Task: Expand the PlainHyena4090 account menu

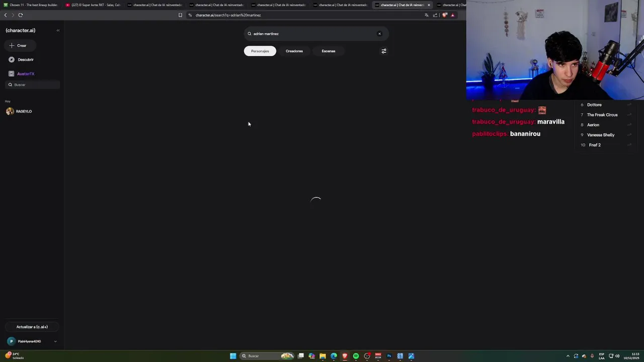Action: click(55, 341)
